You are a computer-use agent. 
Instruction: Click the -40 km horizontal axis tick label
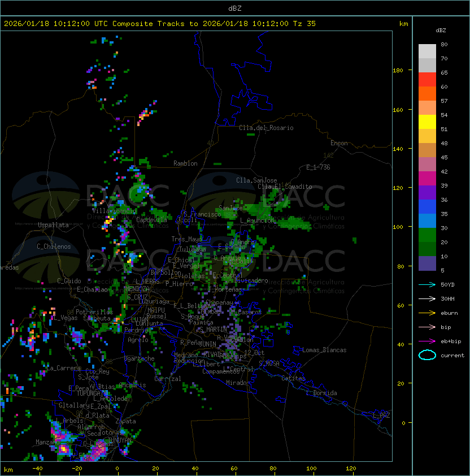tap(37, 469)
